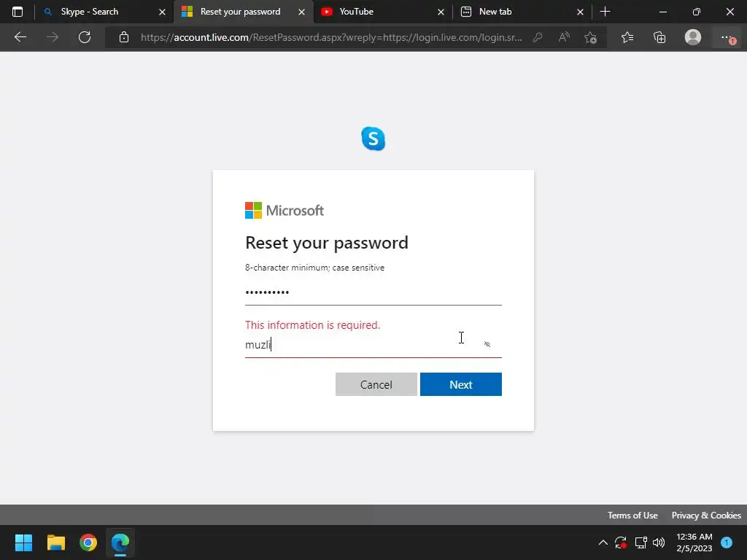Open the volume tray icon
747x560 pixels.
tap(659, 542)
